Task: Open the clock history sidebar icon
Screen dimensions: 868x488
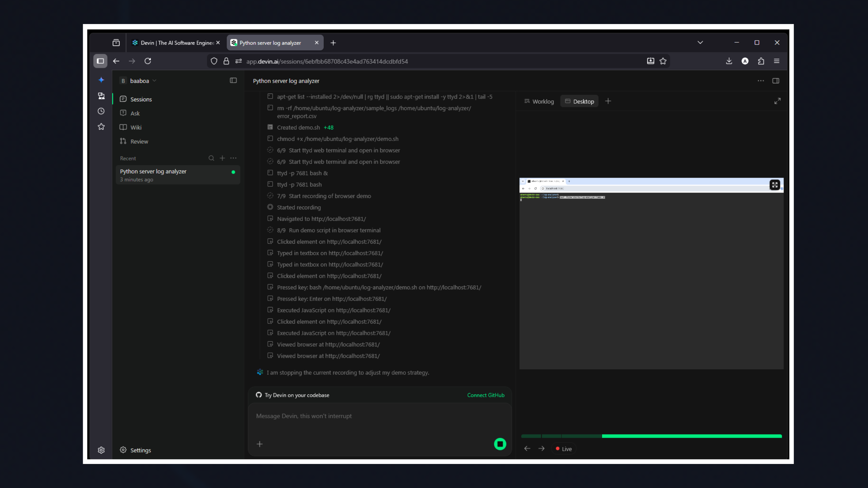Action: click(x=101, y=111)
